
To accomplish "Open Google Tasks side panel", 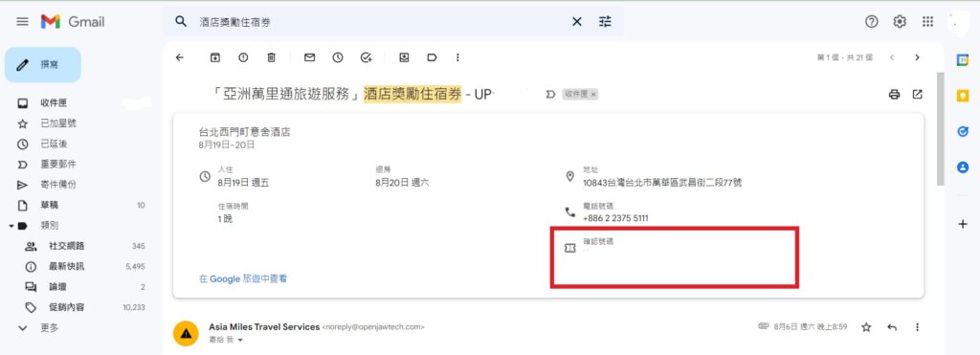I will (x=963, y=131).
